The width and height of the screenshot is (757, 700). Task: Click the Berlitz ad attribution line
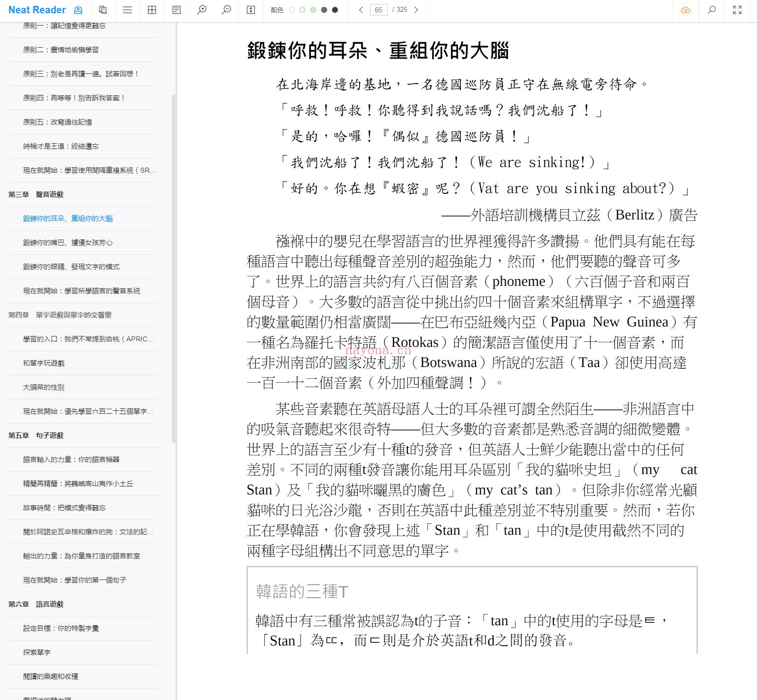(x=569, y=215)
